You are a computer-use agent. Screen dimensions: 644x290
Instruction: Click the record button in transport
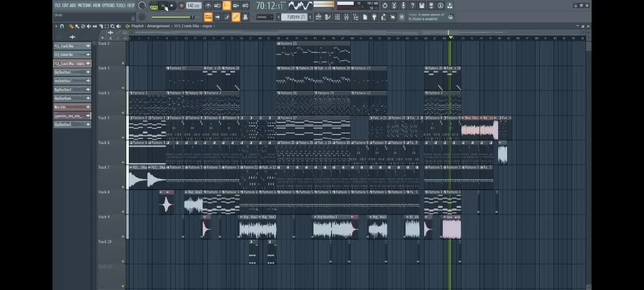coord(181,6)
